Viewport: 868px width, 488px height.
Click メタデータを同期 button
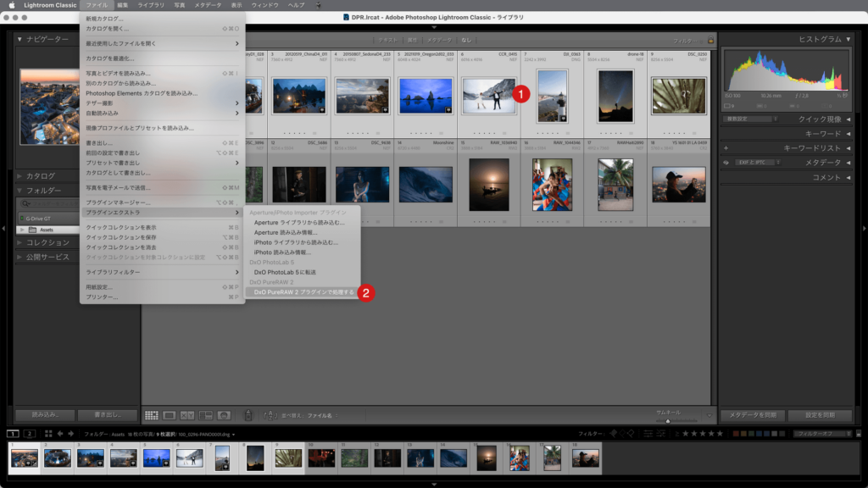pyautogui.click(x=753, y=415)
